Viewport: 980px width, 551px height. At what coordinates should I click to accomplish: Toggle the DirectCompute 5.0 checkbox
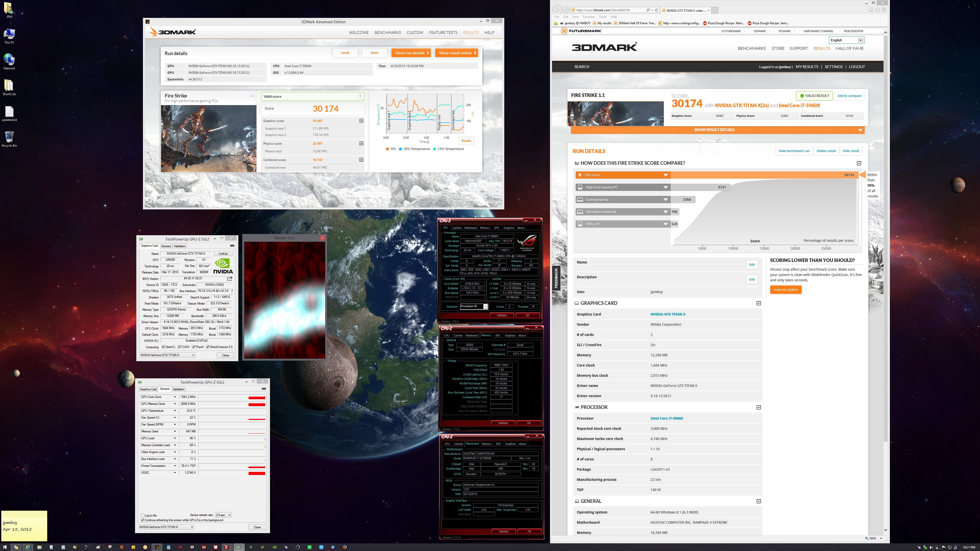coord(207,347)
